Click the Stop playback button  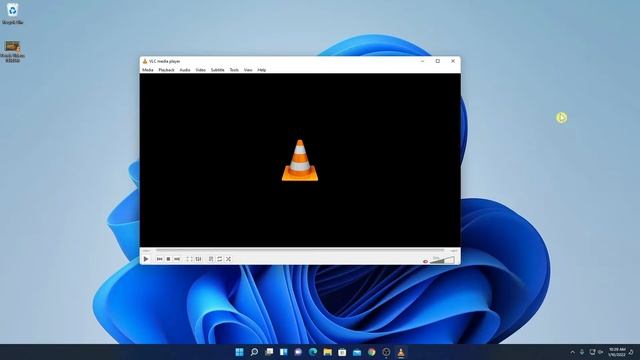pos(168,259)
